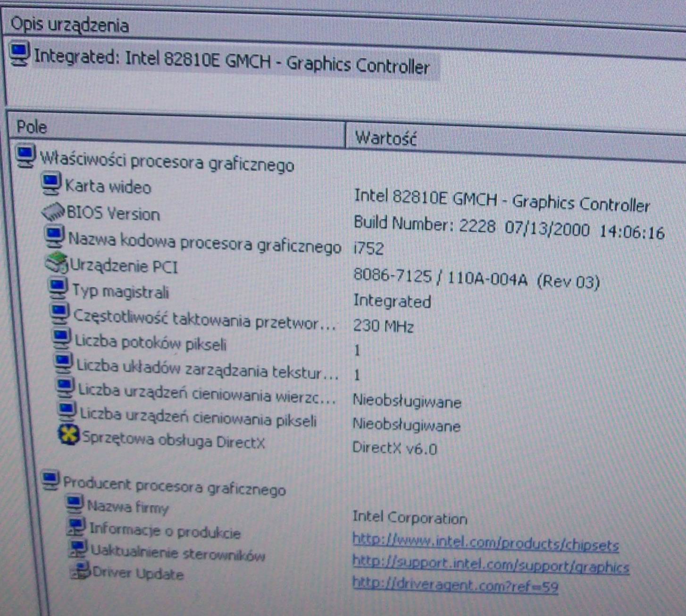Click the icon next to Właściwości procesora graficznego
Image resolution: width=686 pixels, height=616 pixels.
click(25, 156)
